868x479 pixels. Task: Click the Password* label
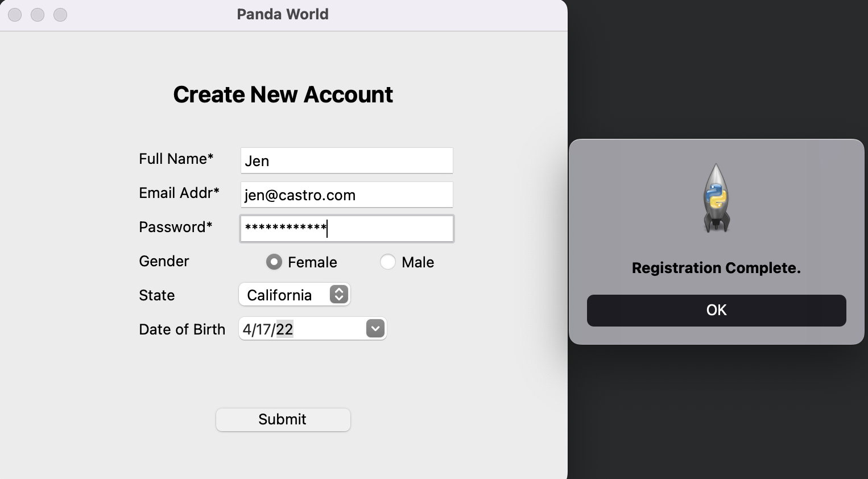coord(176,227)
